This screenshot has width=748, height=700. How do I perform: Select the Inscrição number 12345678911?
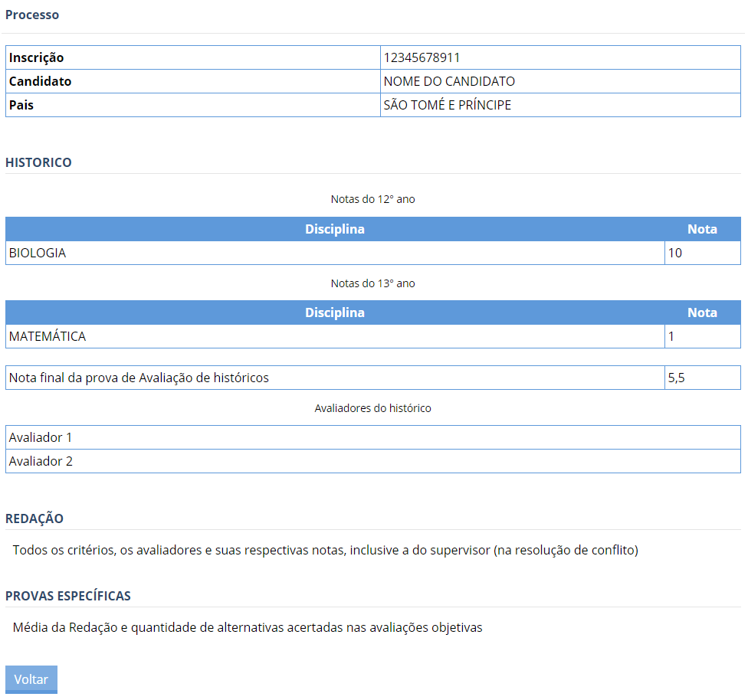(420, 57)
